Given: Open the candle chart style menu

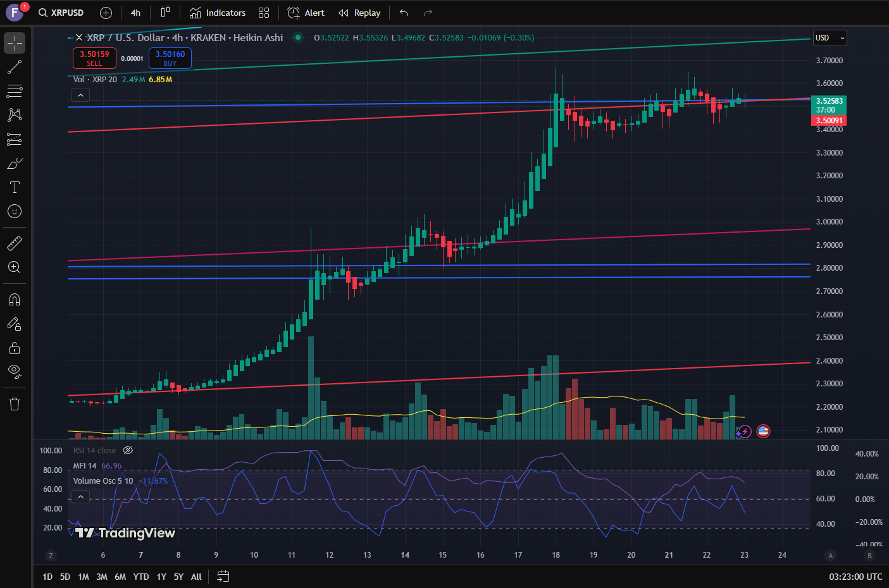Looking at the screenshot, I should (x=165, y=12).
